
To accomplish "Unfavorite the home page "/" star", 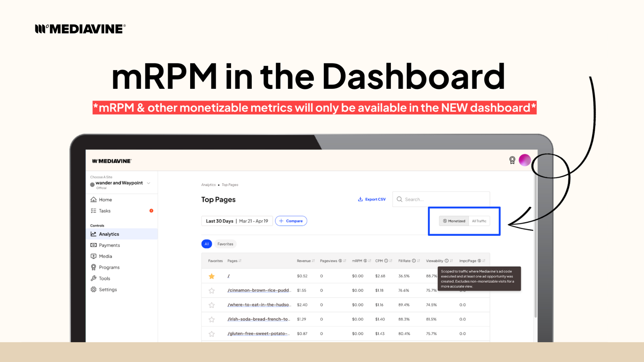I will pyautogui.click(x=212, y=276).
